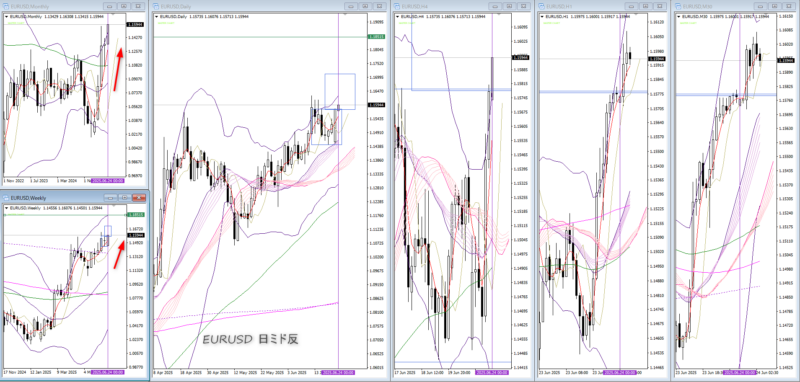Image resolution: width=800 pixels, height=382 pixels.
Task: Click the EURUSD,Daily window chart icon
Action: tap(156, 6)
